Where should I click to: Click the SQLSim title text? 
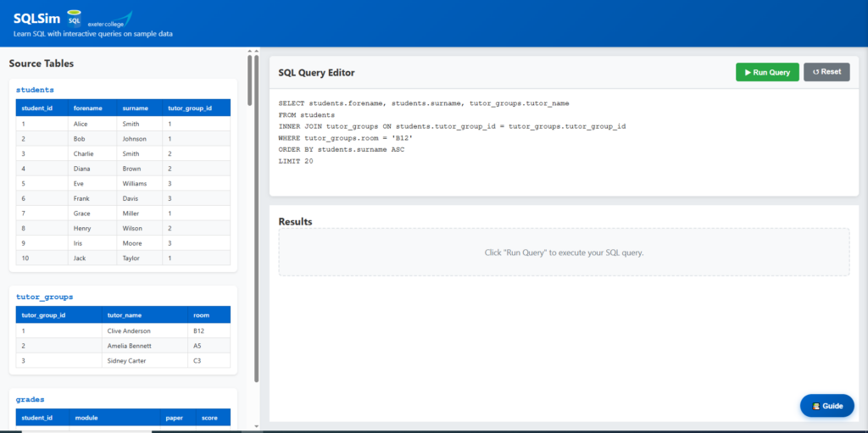tap(37, 19)
